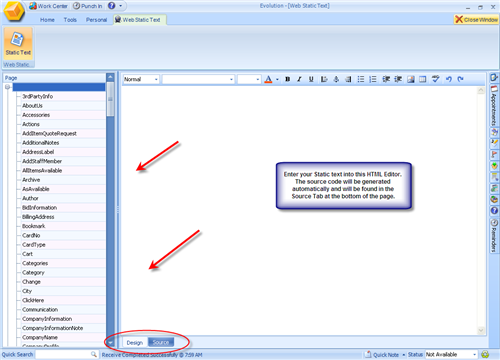Click the Static Text ribbon button
Viewport: 500px width, 360px height.
pyautogui.click(x=18, y=43)
